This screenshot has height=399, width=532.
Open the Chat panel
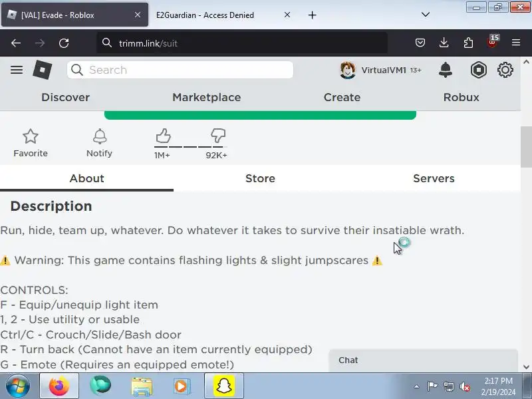(423, 360)
